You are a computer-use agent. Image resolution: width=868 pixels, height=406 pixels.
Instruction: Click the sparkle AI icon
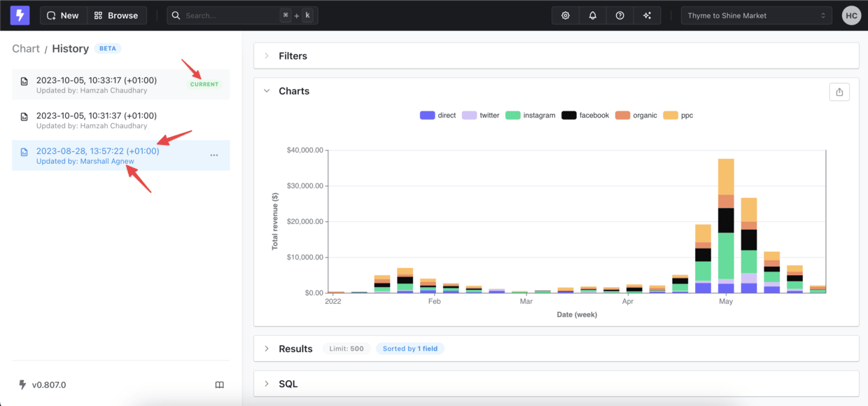647,15
